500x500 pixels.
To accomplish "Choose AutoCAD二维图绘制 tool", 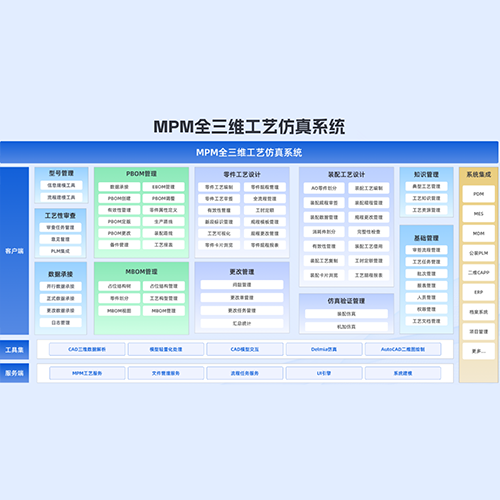I will [403, 349].
